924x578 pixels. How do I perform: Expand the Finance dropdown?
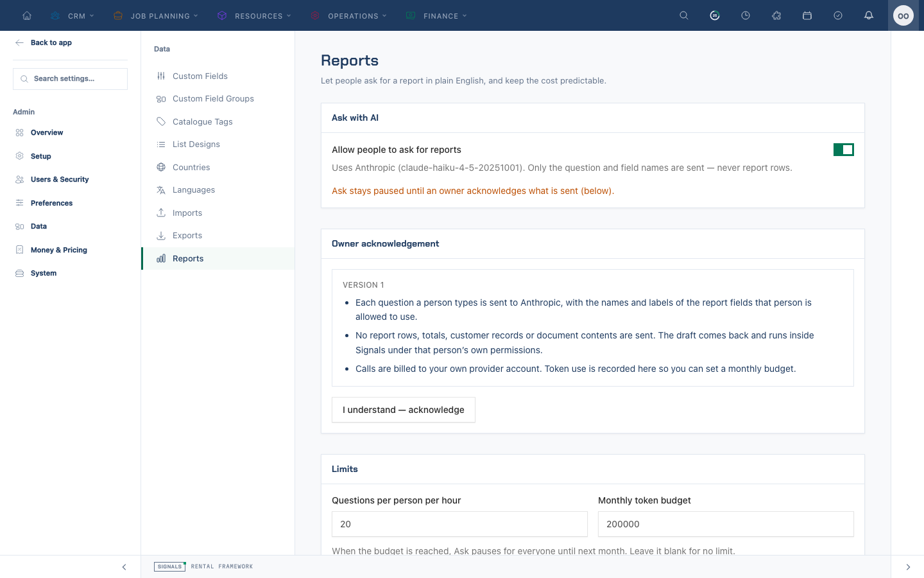(436, 15)
